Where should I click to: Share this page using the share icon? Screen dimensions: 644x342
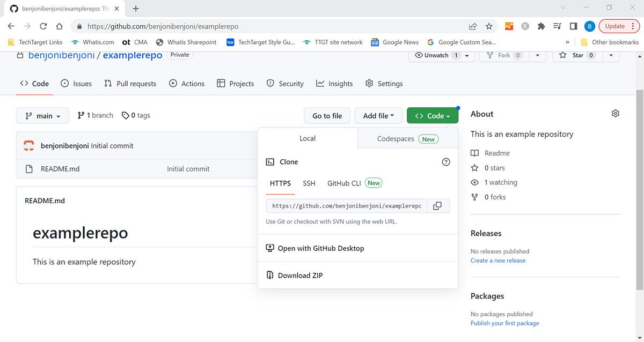tap(473, 26)
